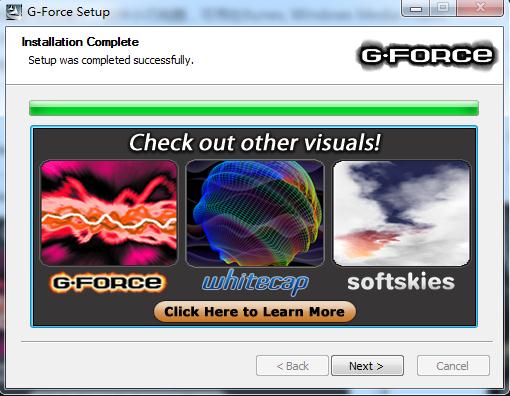Viewport: 510px width, 396px height.
Task: Click the green installation progress bar
Action: click(254, 108)
